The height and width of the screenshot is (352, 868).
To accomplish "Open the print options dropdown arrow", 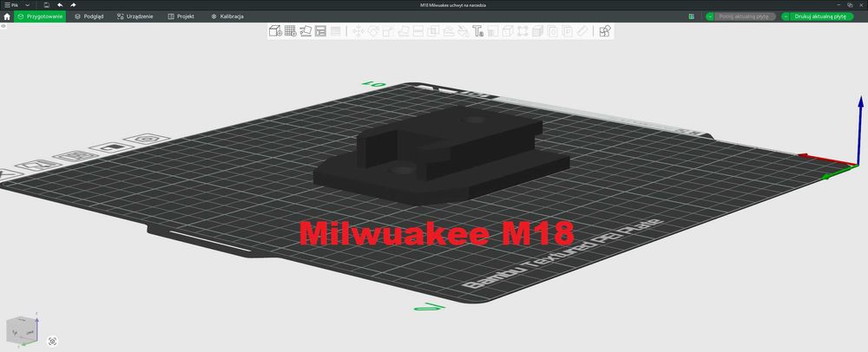I will click(786, 16).
